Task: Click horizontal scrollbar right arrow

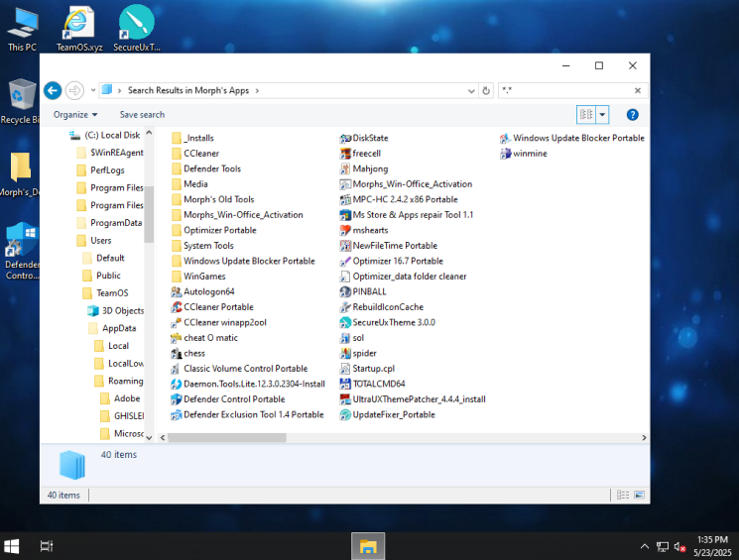Action: coord(644,438)
